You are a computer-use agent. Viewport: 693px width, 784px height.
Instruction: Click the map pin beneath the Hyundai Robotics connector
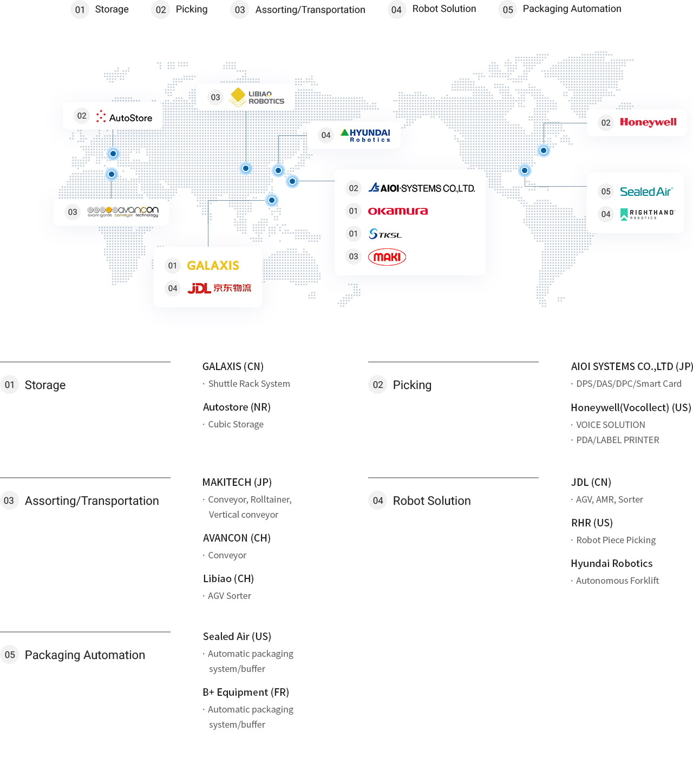pyautogui.click(x=278, y=170)
